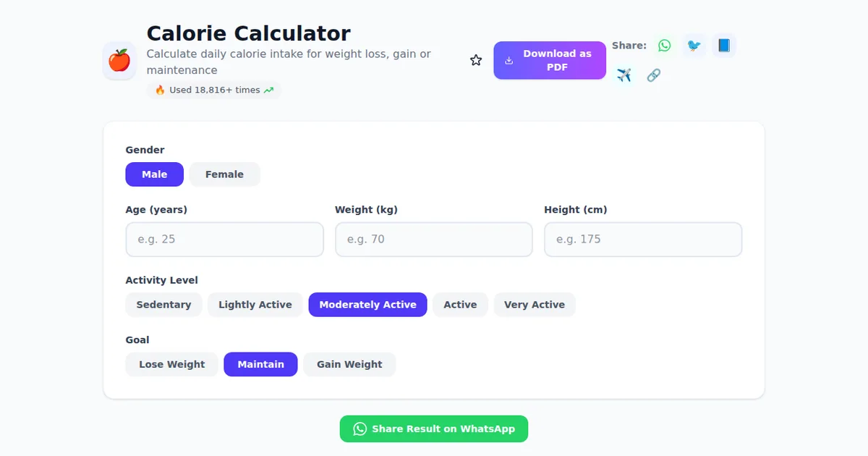The width and height of the screenshot is (868, 456).
Task: Share via the WhatsApp icon
Action: tap(664, 45)
